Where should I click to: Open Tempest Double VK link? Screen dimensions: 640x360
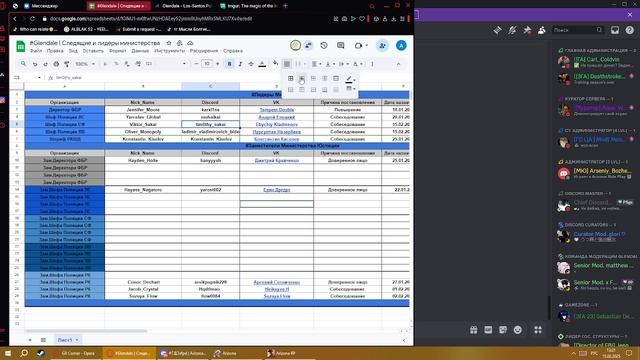(276, 110)
